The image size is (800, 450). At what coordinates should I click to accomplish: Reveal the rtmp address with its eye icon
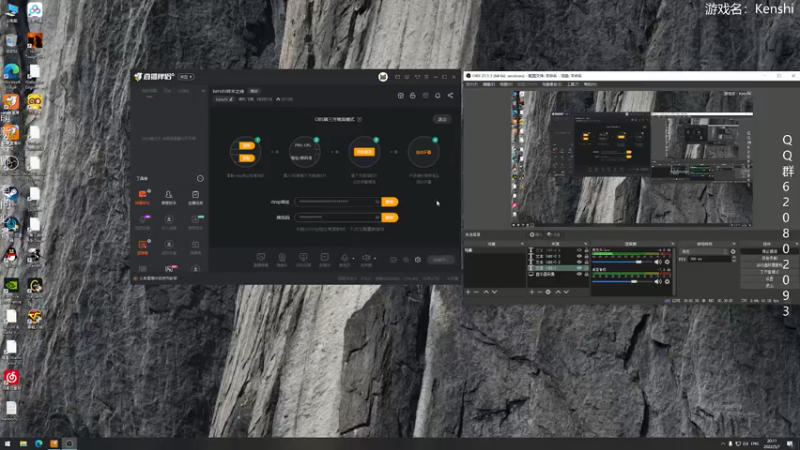point(377,202)
